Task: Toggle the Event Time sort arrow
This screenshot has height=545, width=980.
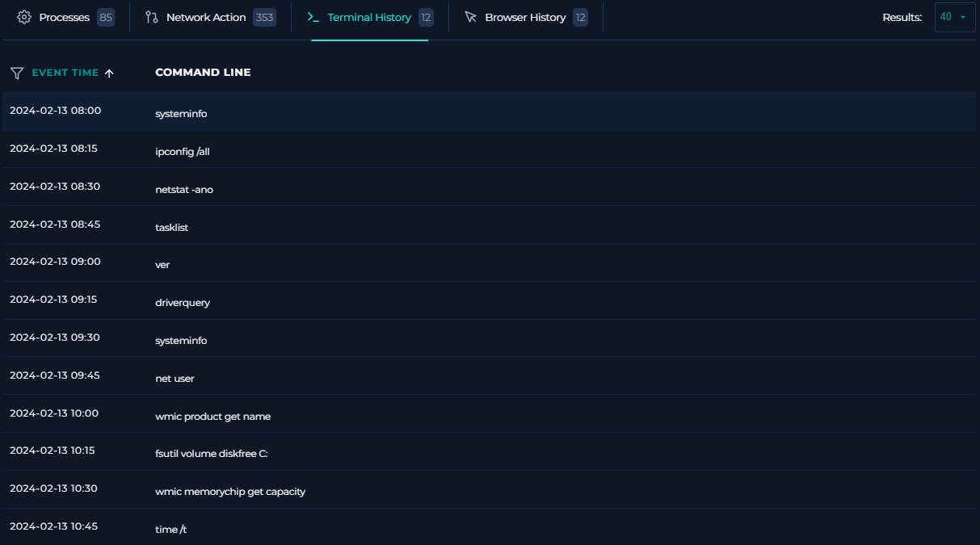Action: coord(109,73)
